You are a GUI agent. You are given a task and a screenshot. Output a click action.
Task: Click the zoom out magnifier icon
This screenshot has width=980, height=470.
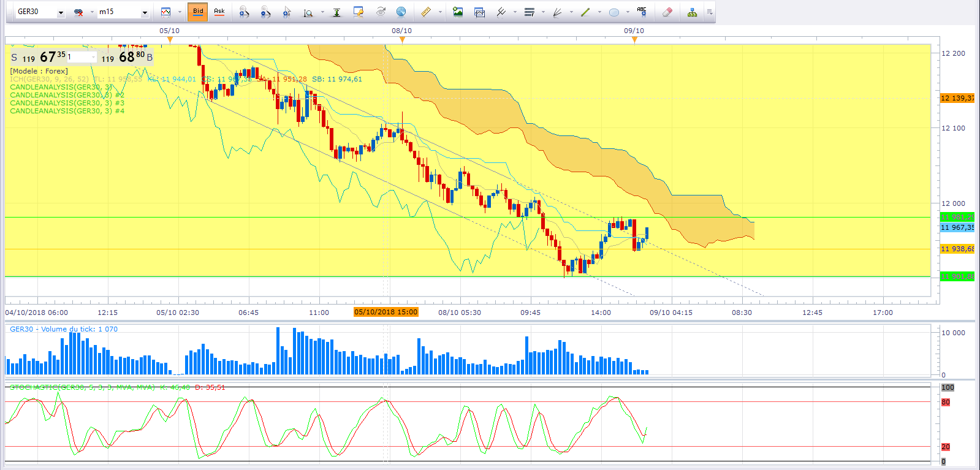(265, 12)
